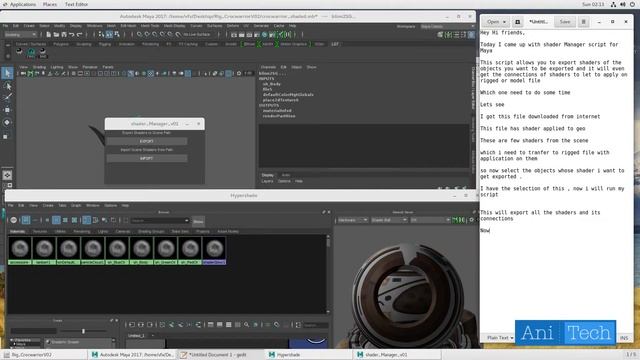Click IMPORT in shader_Manager dialog
Screen dimensions: 640x360
[147, 158]
